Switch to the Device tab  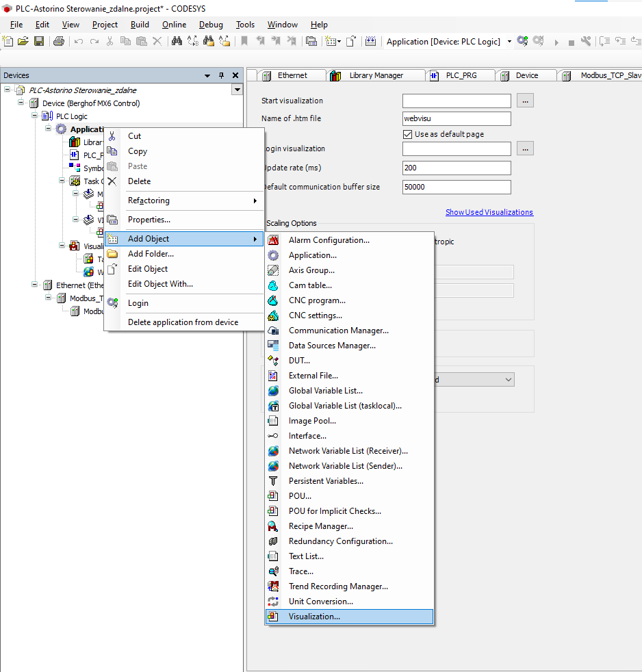(527, 75)
